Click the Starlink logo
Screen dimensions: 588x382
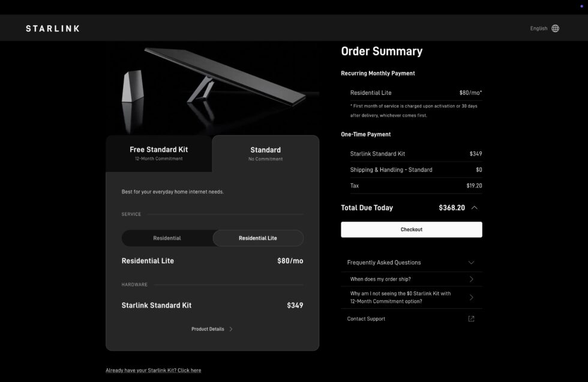click(x=52, y=28)
